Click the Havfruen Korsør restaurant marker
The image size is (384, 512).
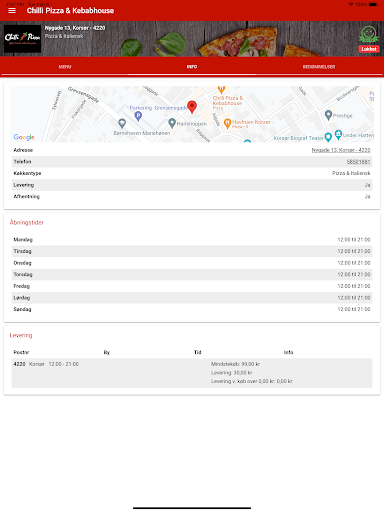click(x=227, y=123)
